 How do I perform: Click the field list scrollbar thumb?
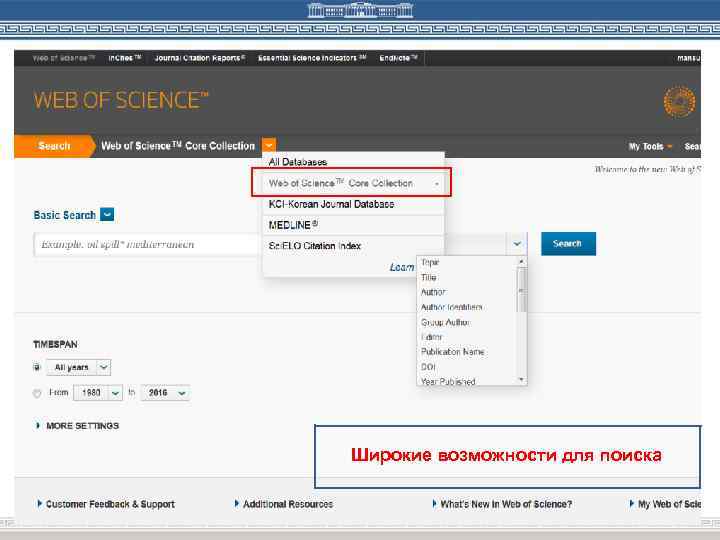(521, 289)
